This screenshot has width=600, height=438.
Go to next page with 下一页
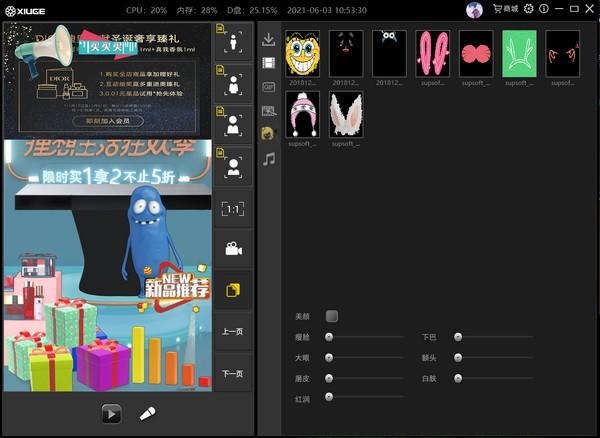pos(233,373)
